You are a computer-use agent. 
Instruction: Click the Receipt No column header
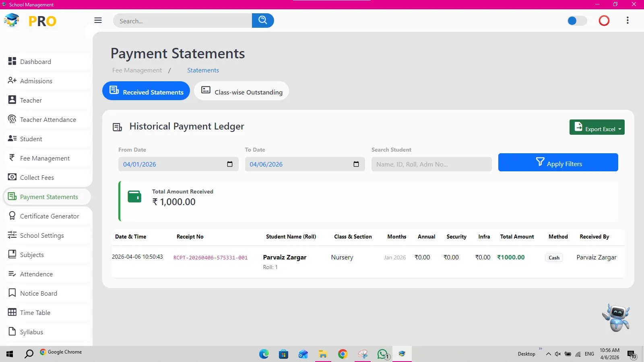[x=190, y=237]
